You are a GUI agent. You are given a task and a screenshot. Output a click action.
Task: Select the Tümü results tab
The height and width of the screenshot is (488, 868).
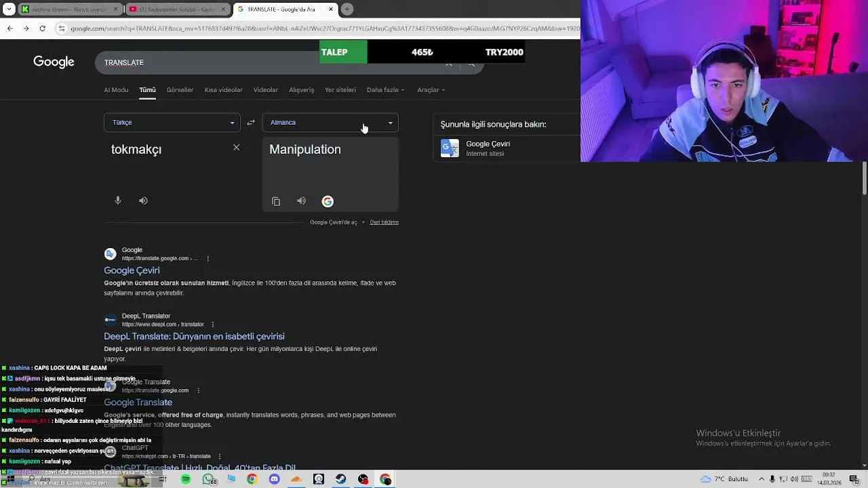point(147,90)
